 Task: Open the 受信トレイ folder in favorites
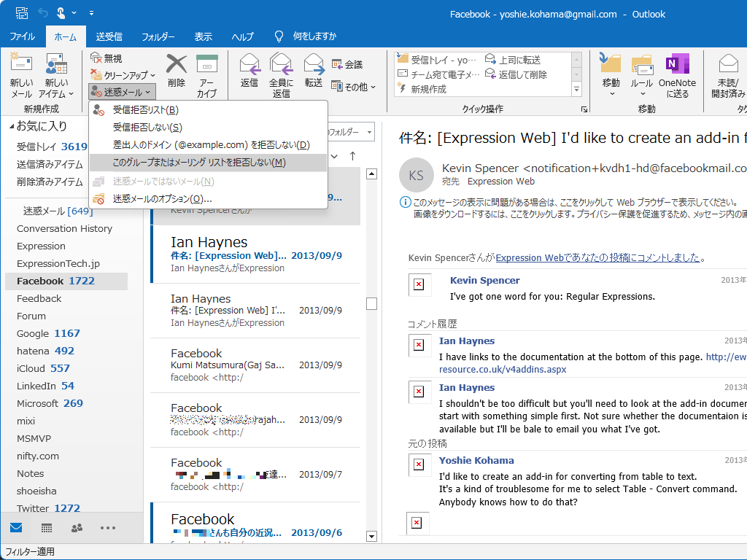click(x=52, y=147)
